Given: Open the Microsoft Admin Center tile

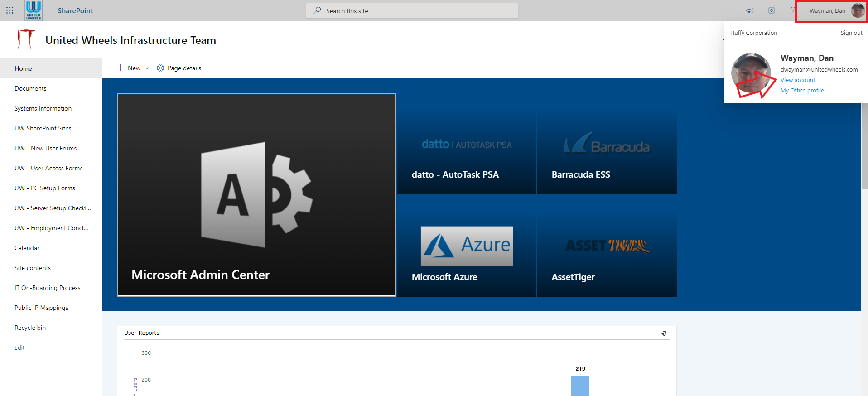Looking at the screenshot, I should point(256,195).
